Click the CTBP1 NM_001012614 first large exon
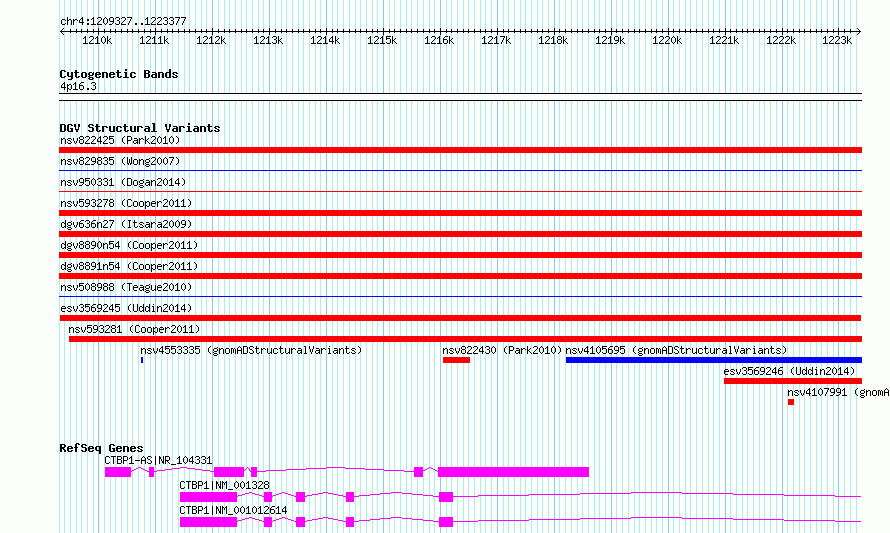 pyautogui.click(x=208, y=522)
